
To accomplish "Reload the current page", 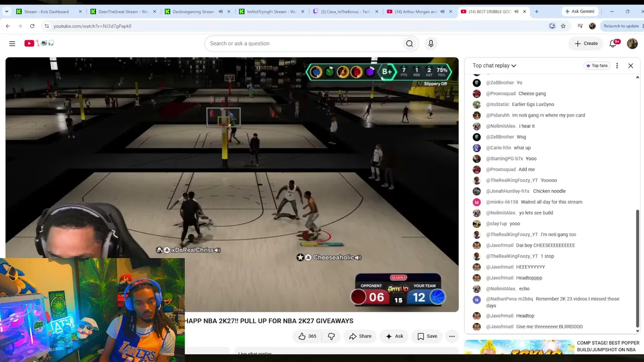I will (32, 26).
